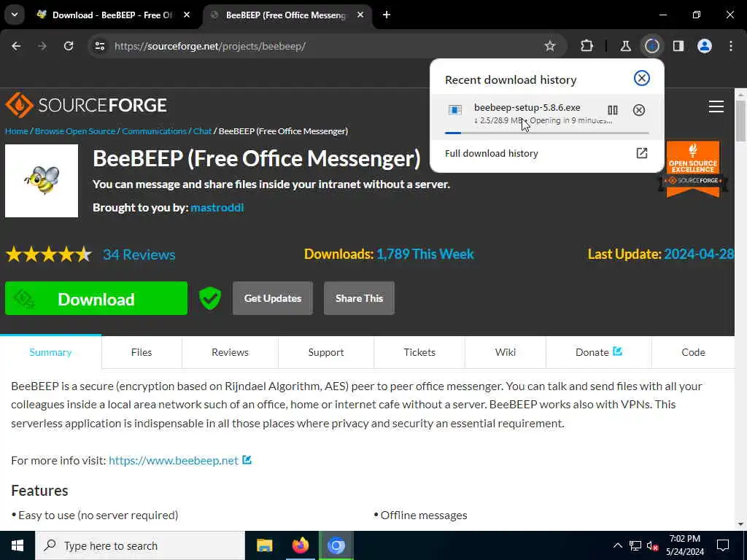Pause the beebeep-setup-5.8.6.exe download
747x560 pixels.
613,111
